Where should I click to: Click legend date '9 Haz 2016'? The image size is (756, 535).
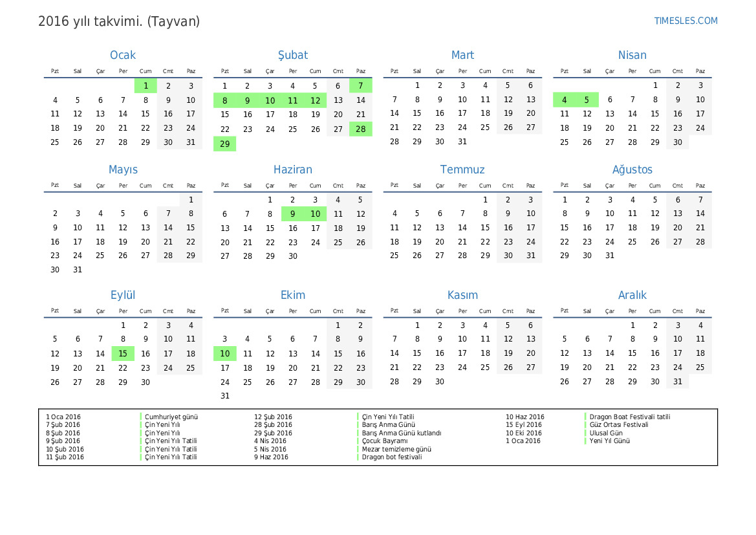point(271,457)
